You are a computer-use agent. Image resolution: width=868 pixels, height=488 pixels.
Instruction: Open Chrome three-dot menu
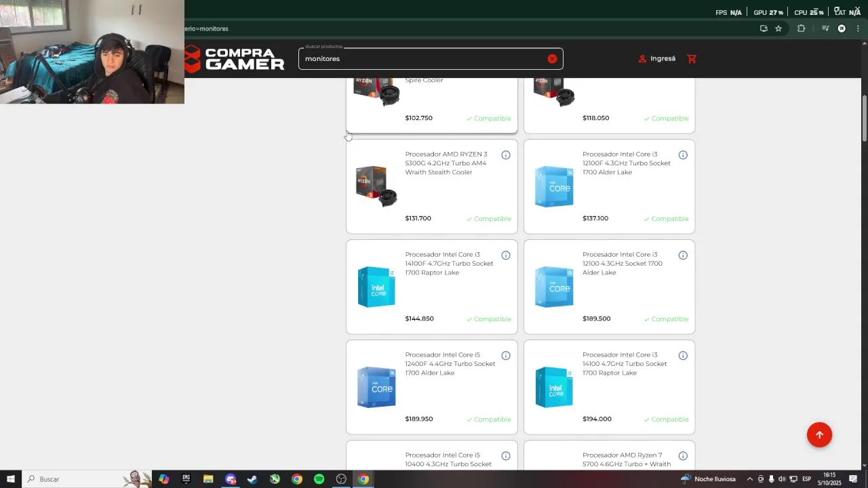858,28
